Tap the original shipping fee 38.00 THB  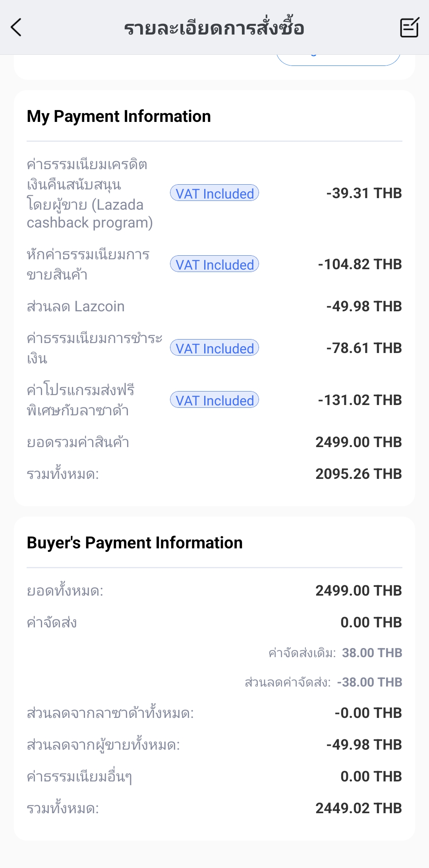pos(372,653)
